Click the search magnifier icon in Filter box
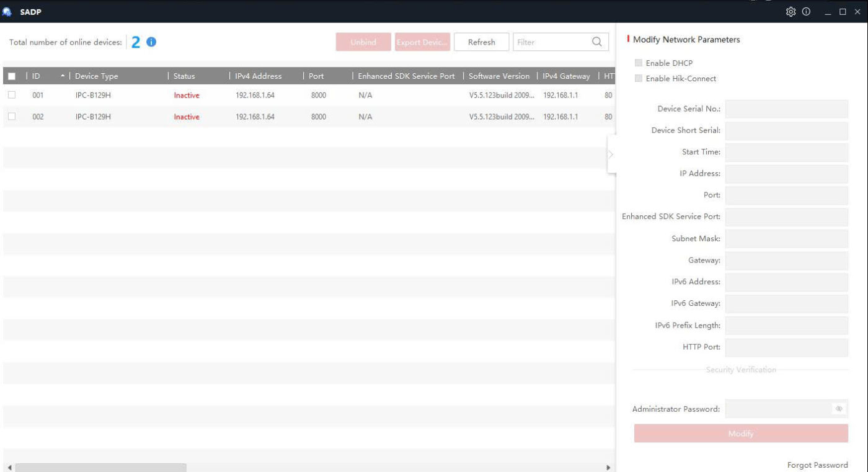The height and width of the screenshot is (472, 868). tap(596, 42)
